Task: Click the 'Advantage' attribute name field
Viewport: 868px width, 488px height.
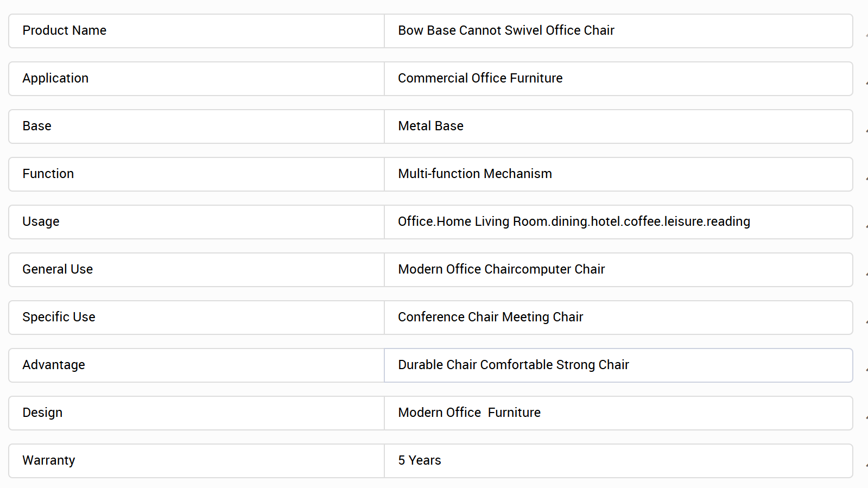Action: click(197, 365)
